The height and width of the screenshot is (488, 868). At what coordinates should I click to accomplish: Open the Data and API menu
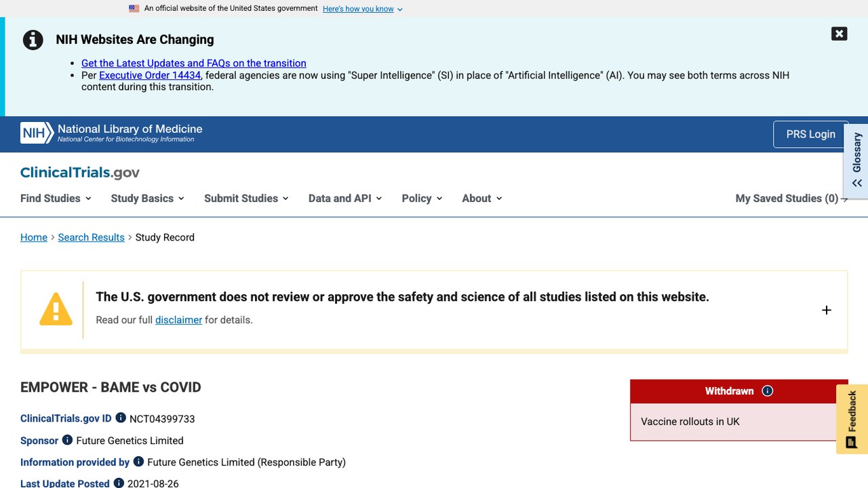[345, 199]
